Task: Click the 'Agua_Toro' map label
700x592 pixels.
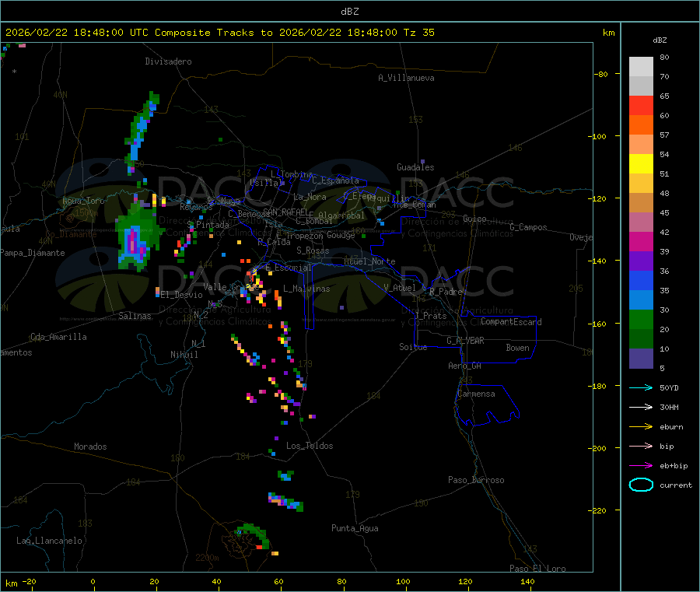Action: 83,201
